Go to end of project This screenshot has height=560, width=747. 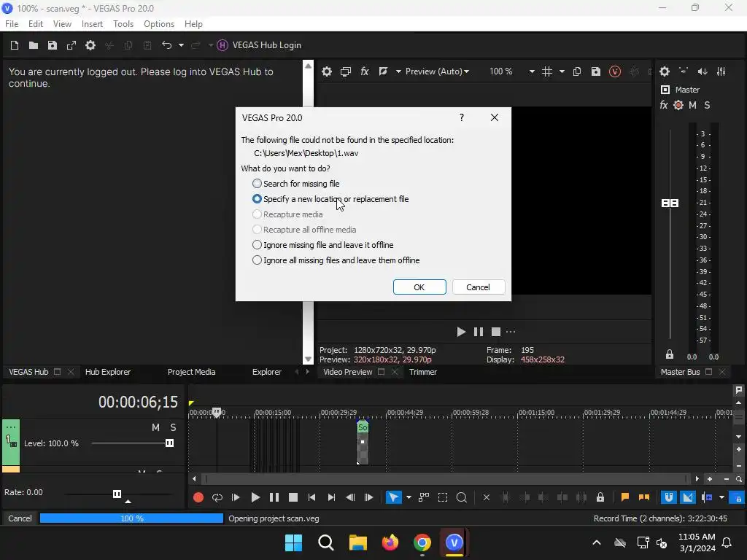[x=332, y=497]
